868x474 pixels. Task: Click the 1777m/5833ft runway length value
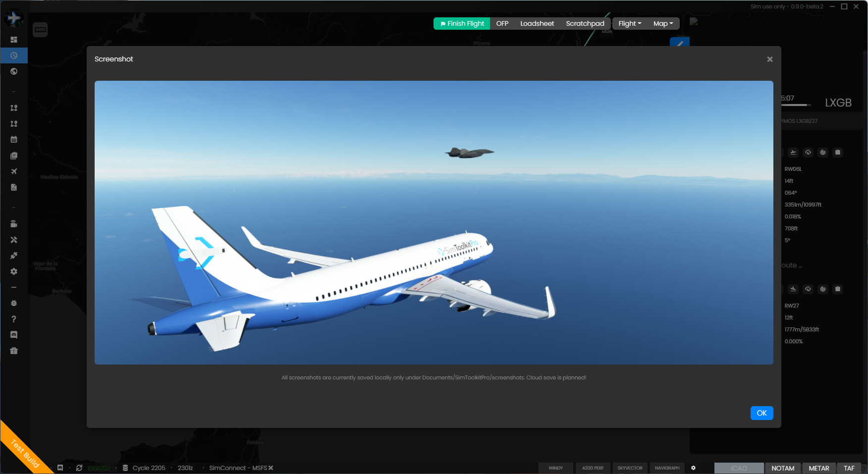click(802, 329)
